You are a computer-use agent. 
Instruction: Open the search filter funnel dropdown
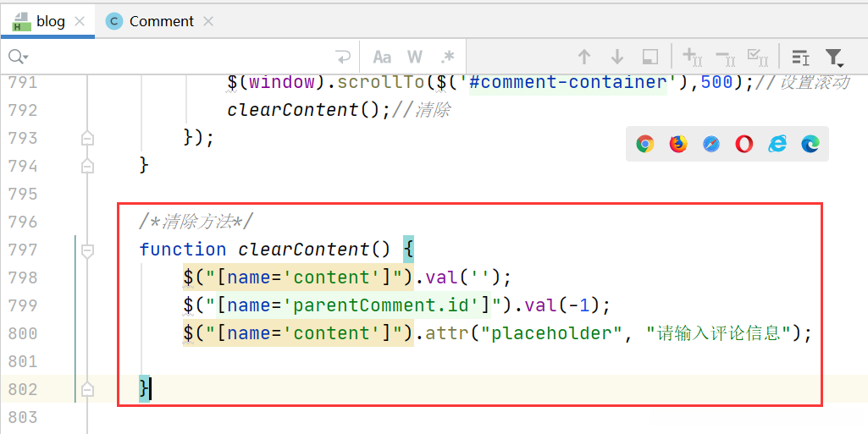tap(834, 58)
